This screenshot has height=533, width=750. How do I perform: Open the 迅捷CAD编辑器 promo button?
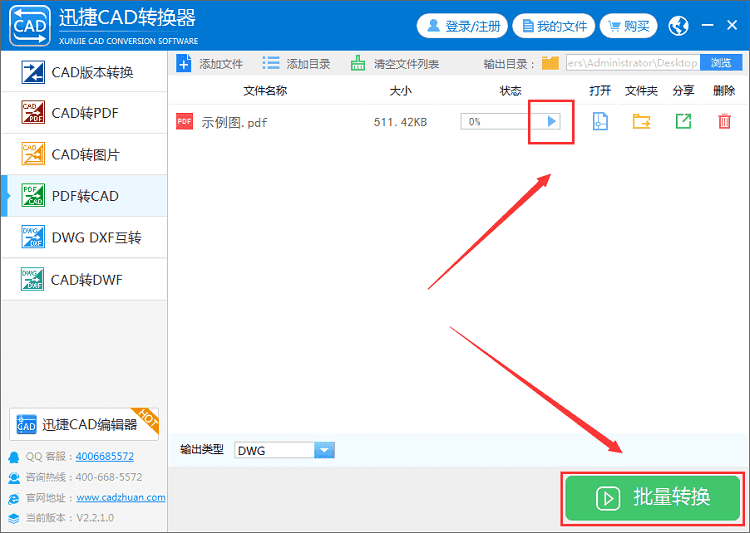pos(84,424)
